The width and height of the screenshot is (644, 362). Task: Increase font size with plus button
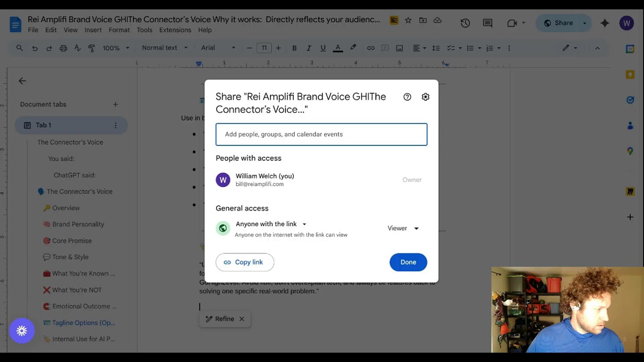278,48
